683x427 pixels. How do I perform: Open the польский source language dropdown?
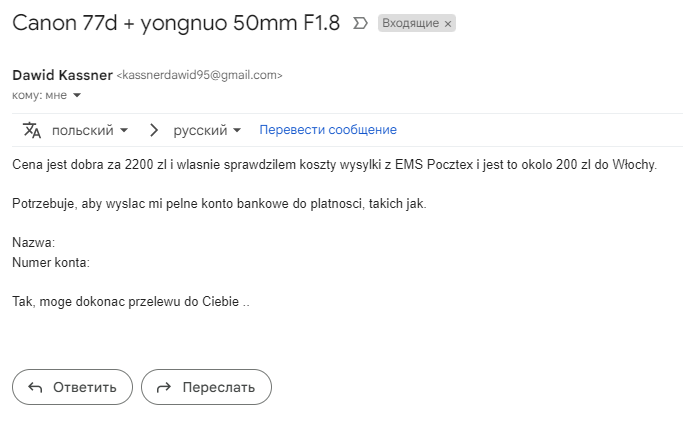(x=90, y=130)
